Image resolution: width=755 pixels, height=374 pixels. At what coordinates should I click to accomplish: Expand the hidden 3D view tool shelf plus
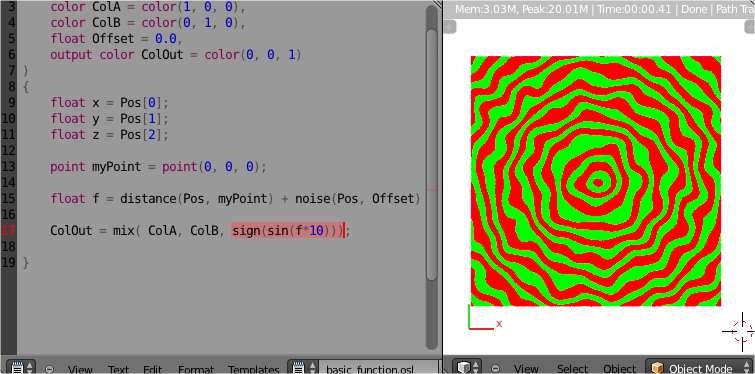click(449, 27)
